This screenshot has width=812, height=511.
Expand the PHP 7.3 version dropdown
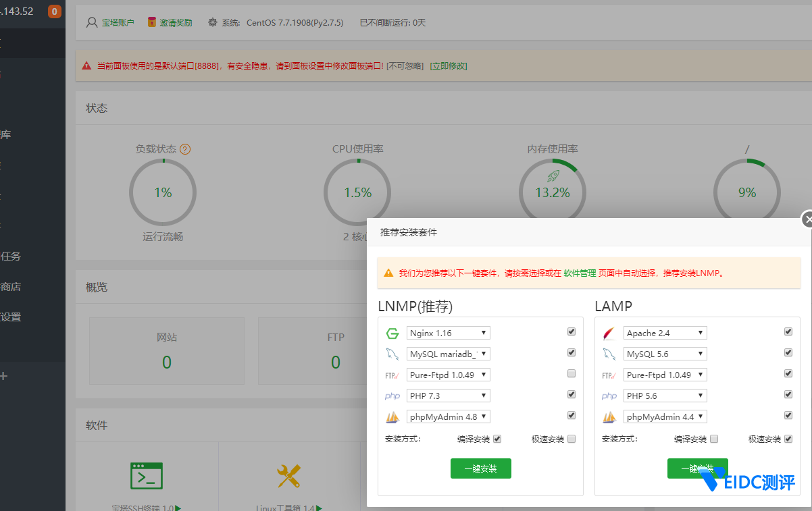click(x=449, y=396)
